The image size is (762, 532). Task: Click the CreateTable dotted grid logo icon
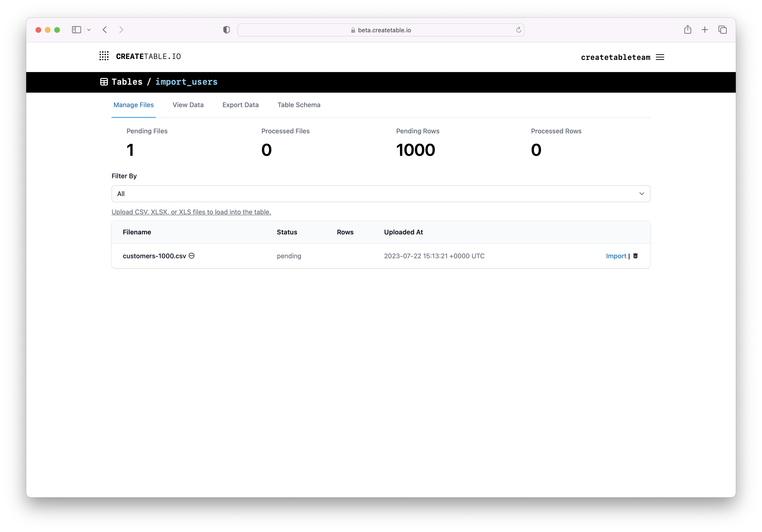coord(104,56)
